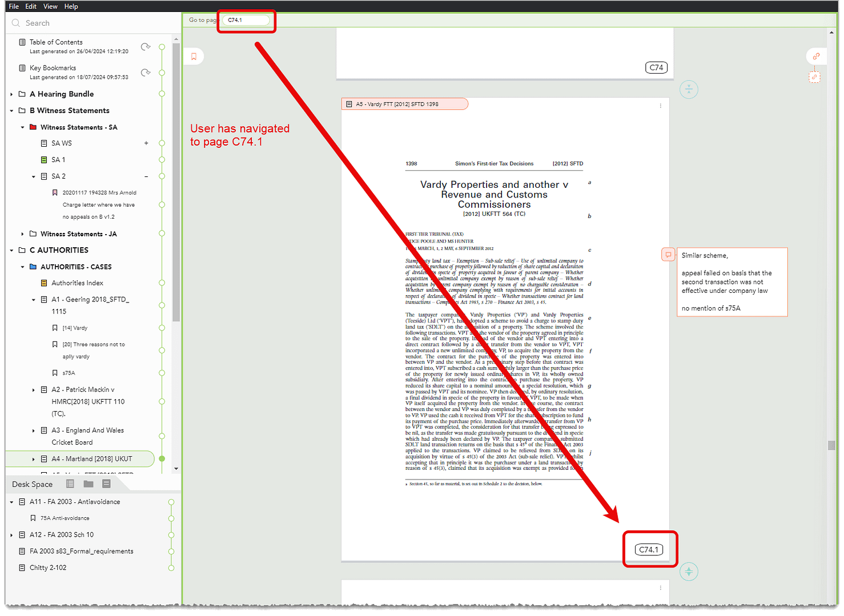Open the File menu
Image resolution: width=844 pixels, height=616 pixels.
14,6
